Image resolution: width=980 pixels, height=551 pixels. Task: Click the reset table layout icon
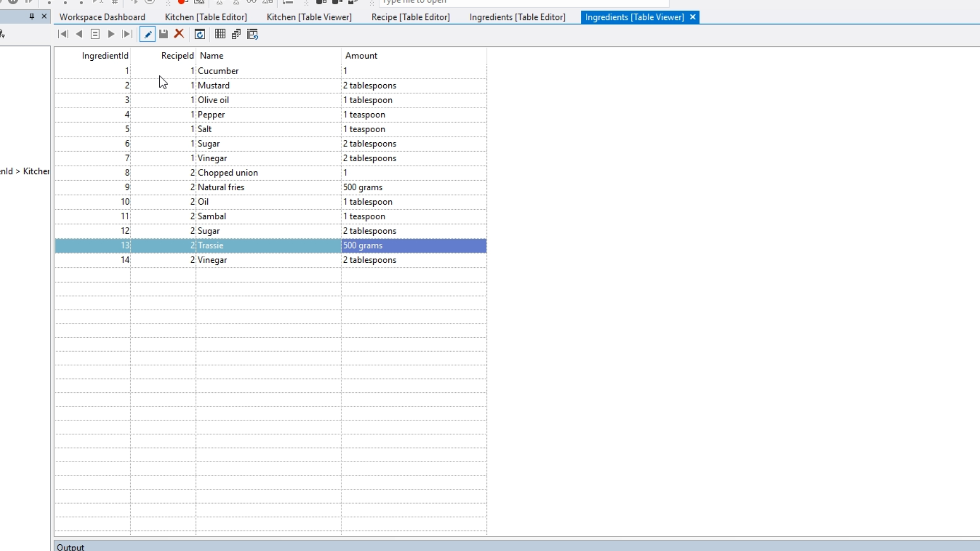tap(253, 34)
